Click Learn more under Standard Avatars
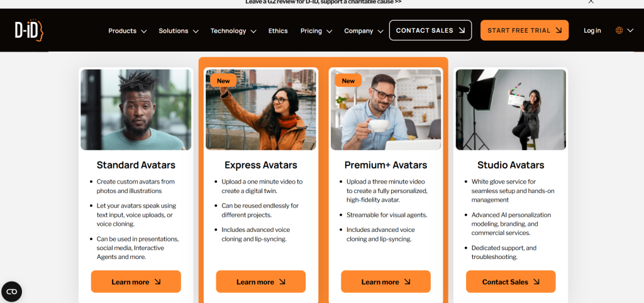Viewport: 644px width, 303px height. pyautogui.click(x=136, y=282)
